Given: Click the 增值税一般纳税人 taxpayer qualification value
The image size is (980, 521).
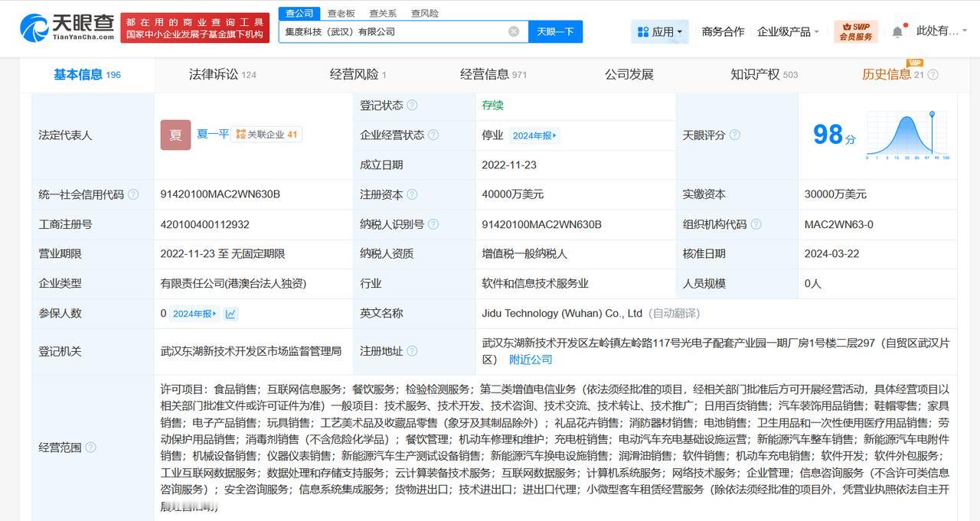Looking at the screenshot, I should 524,253.
